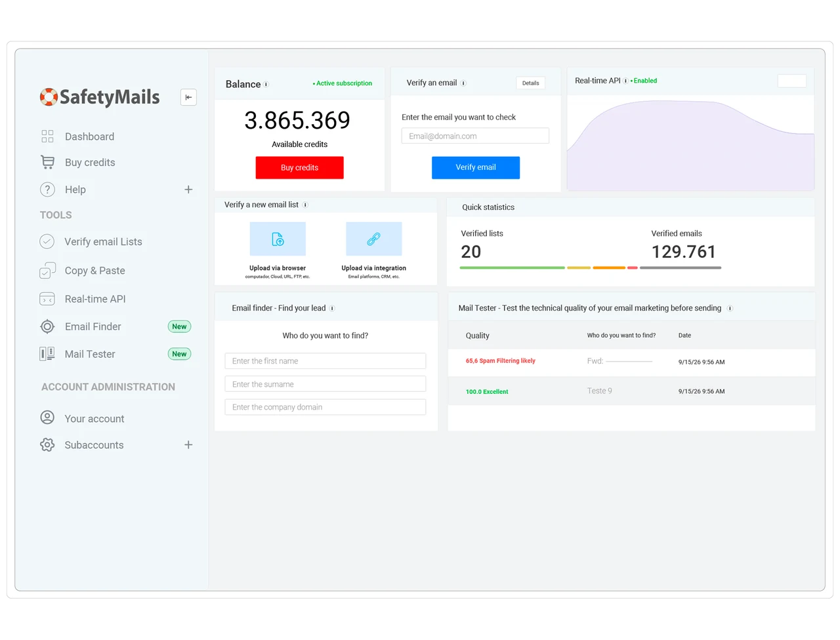Viewport: 840px width, 640px height.
Task: Click info icon beside Email finder heading
Action: [x=332, y=309]
